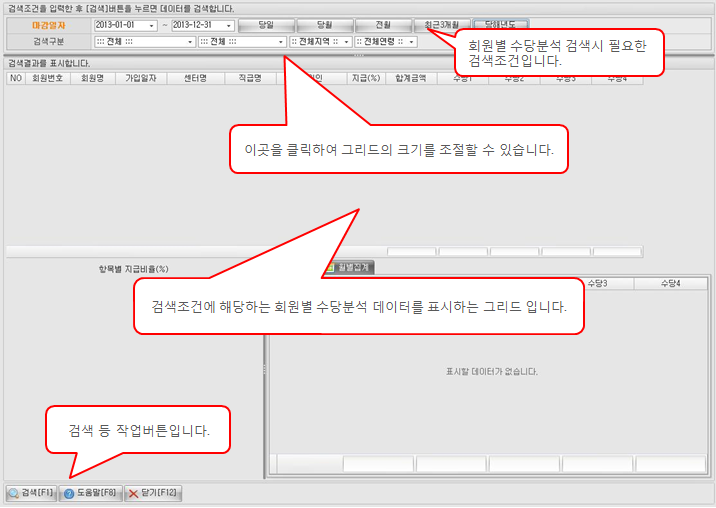This screenshot has width=716, height=508.
Task: Set date range with 당일 button
Action: click(x=266, y=25)
